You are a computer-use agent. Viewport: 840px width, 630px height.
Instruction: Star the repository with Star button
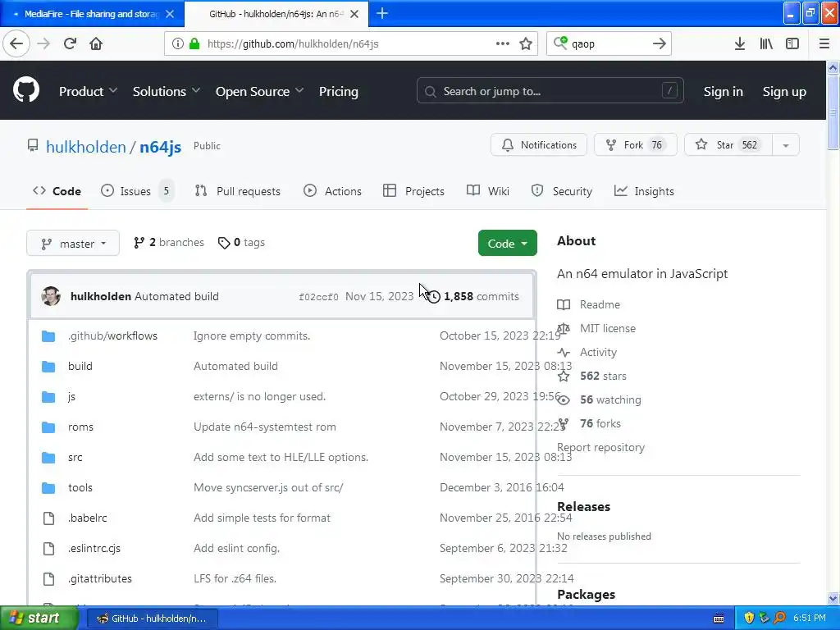(x=728, y=145)
